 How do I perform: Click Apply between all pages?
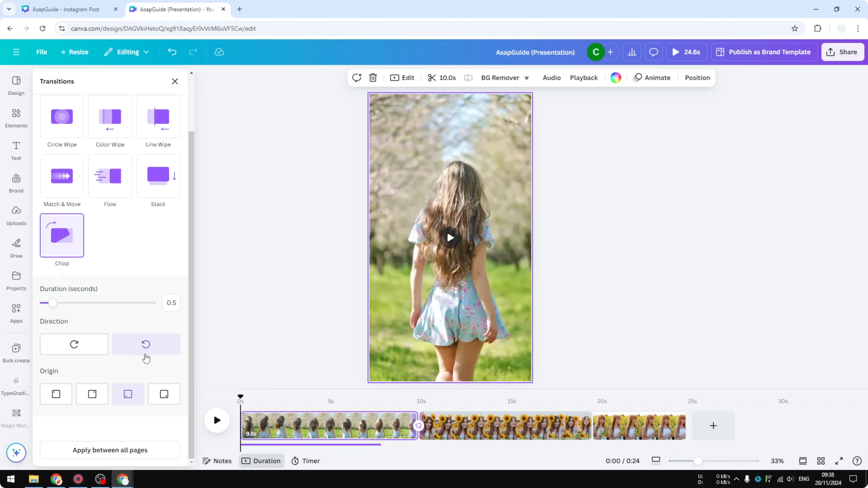point(110,450)
